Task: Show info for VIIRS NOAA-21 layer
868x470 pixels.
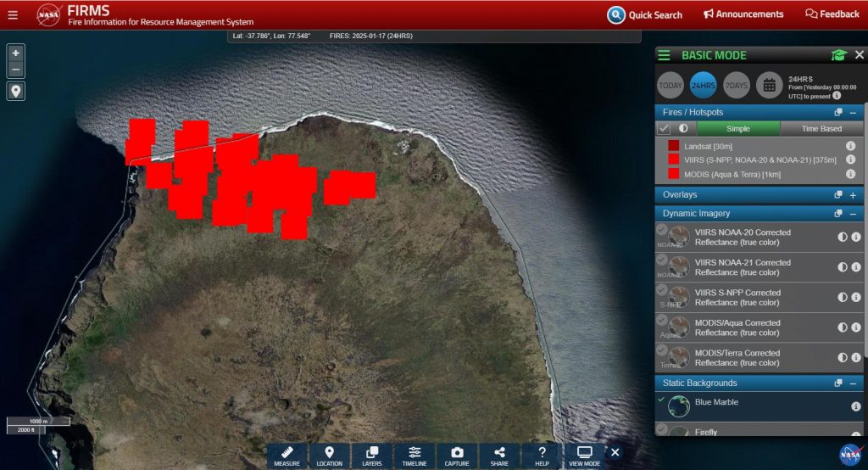Action: 856,267
